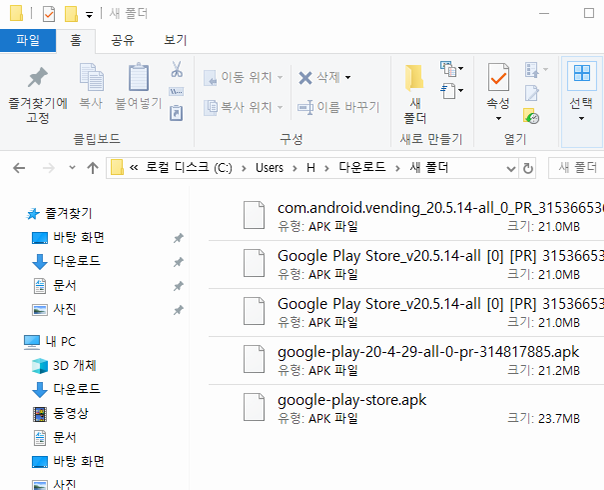Click the copy path icon in clipboard group
This screenshot has width=604, height=490.
pyautogui.click(x=176, y=92)
